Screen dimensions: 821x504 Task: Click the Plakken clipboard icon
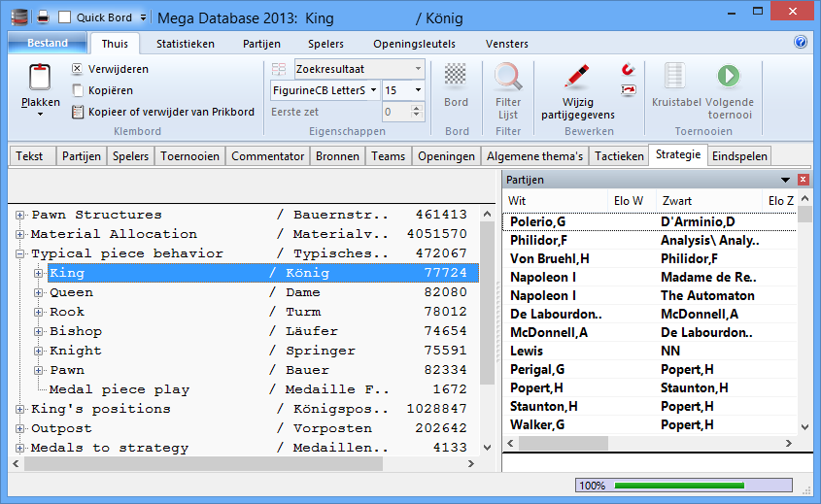click(40, 80)
